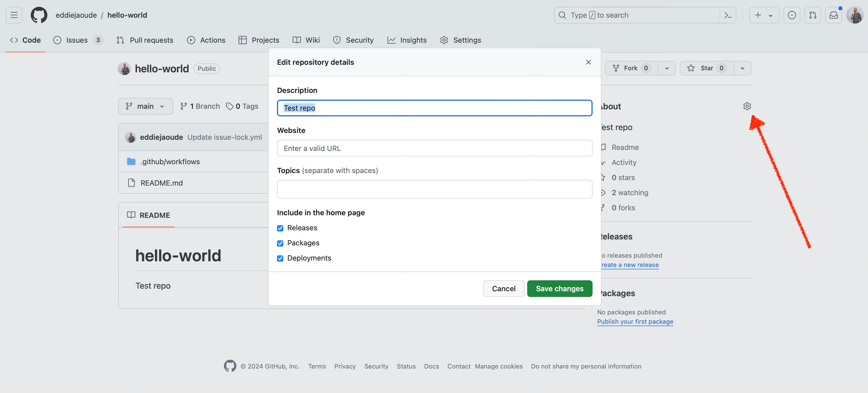Expand the main branch selector dropdown
The image size is (868, 393).
pos(146,106)
